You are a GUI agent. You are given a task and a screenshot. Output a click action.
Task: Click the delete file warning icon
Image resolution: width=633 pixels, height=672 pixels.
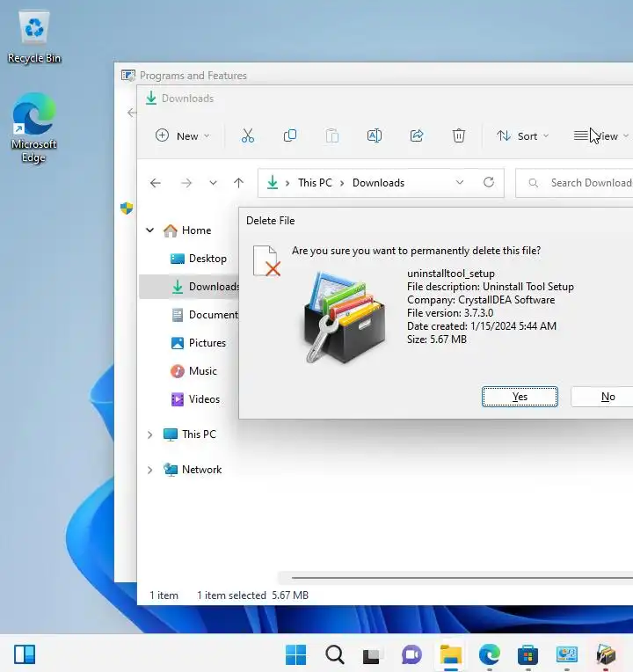click(266, 260)
